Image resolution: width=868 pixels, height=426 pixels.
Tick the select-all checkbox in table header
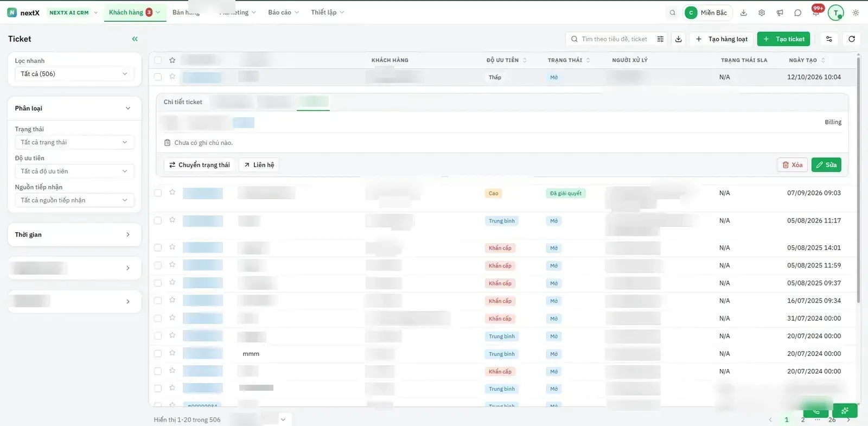158,60
